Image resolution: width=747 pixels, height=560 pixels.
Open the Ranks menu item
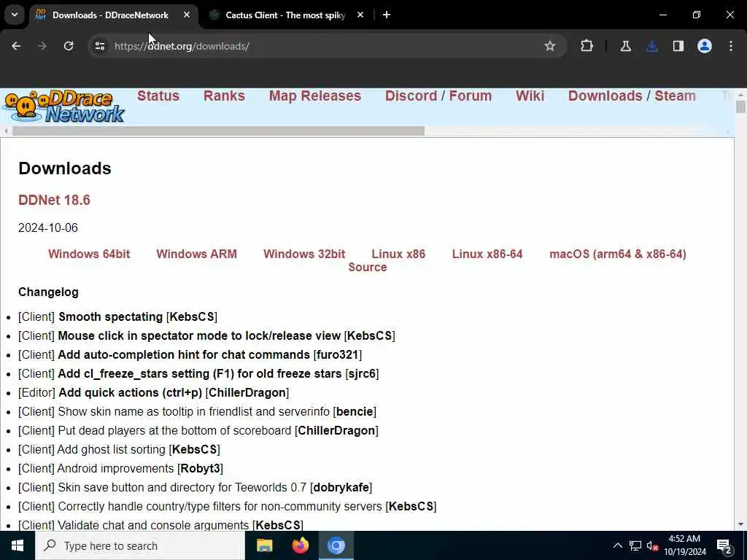(224, 96)
